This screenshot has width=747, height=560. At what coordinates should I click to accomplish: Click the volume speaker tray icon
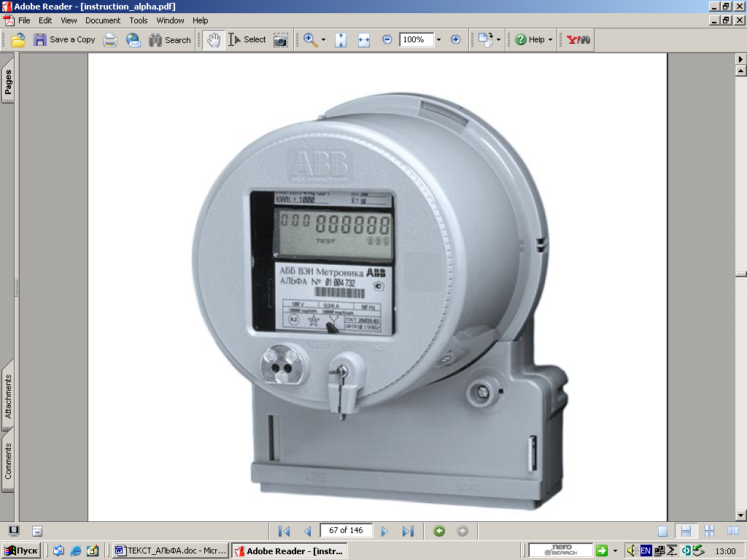click(632, 551)
